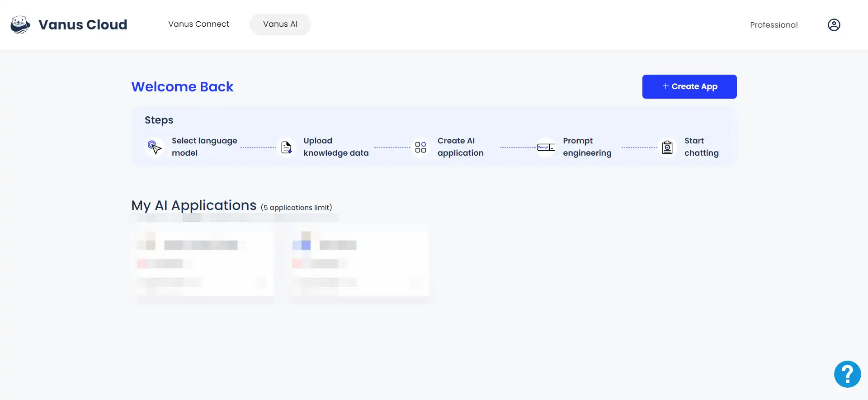Viewport: 868px width, 400px height.
Task: Open the user account profile icon
Action: click(x=834, y=25)
